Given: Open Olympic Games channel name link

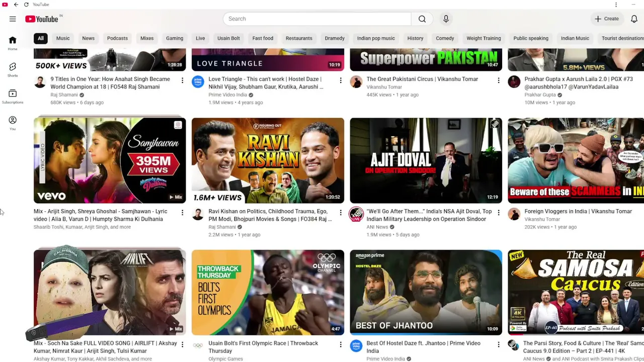Looking at the screenshot, I should tap(225, 359).
